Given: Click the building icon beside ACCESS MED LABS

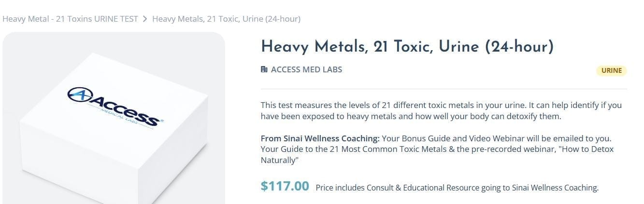Looking at the screenshot, I should (x=264, y=69).
